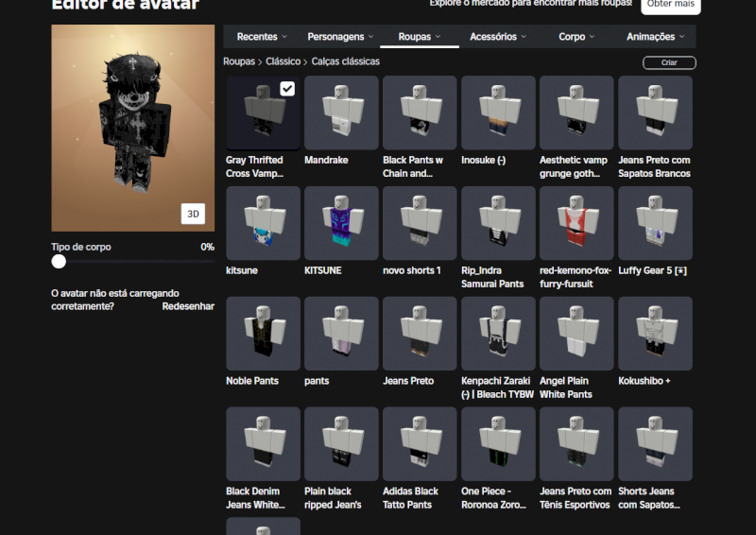
Task: Pick the Luffy Gear 5 pants
Action: [x=655, y=223]
